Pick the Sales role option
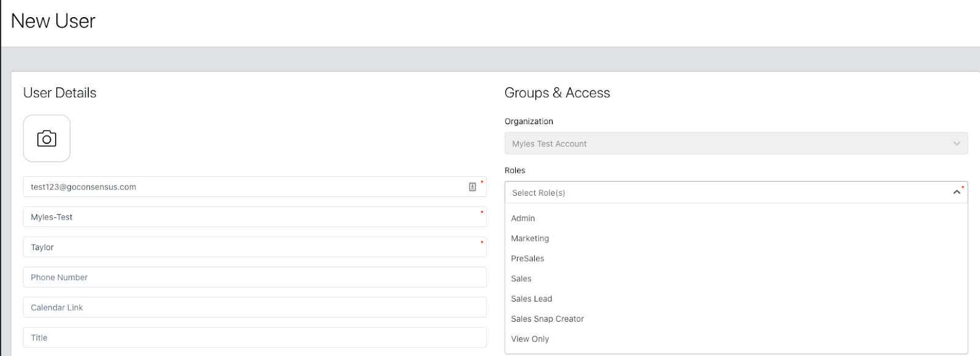 [521, 279]
